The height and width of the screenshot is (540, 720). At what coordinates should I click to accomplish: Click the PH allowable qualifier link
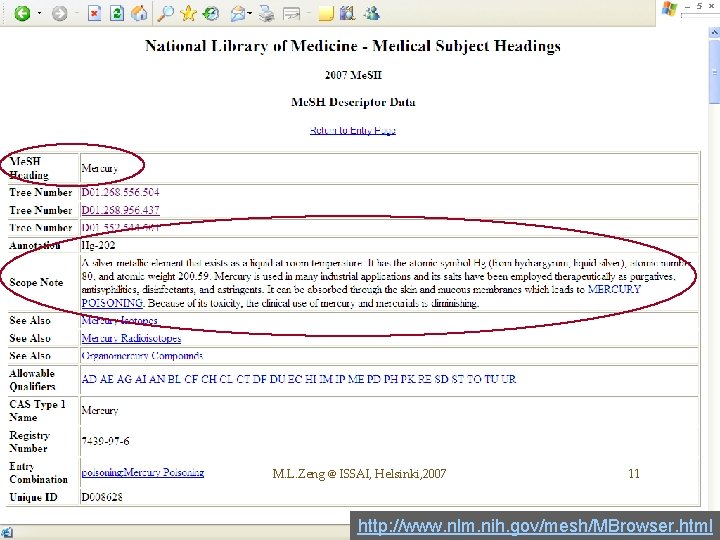click(x=391, y=379)
